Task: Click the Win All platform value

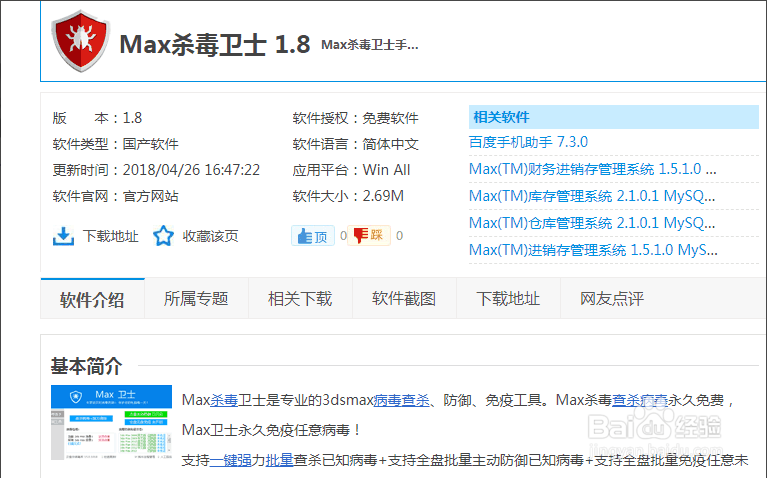Action: tap(386, 170)
